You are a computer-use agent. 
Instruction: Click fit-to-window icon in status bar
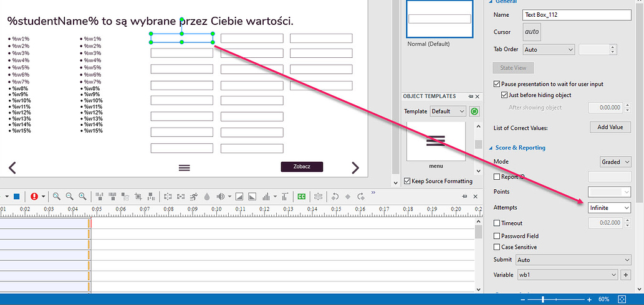[621, 299]
